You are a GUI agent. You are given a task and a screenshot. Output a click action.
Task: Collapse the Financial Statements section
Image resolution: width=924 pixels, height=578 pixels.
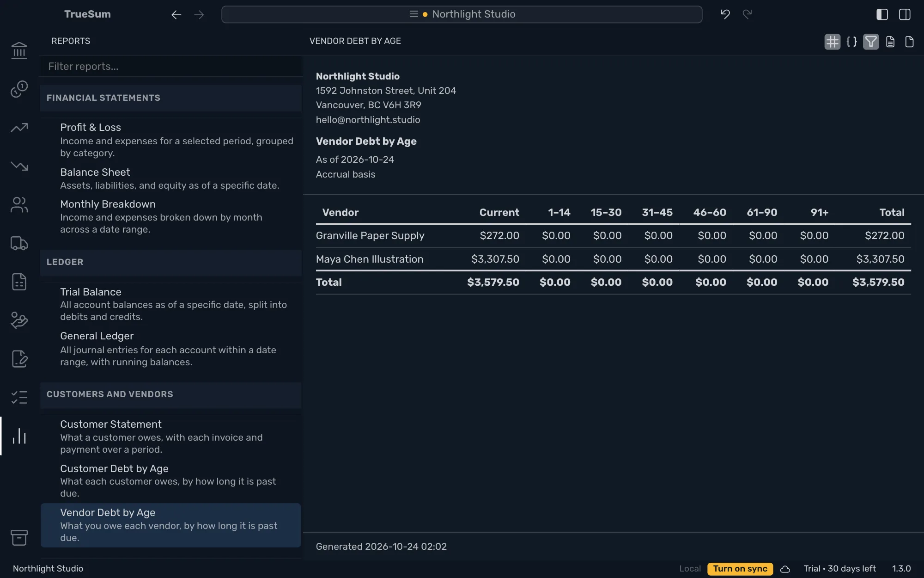pyautogui.click(x=171, y=98)
